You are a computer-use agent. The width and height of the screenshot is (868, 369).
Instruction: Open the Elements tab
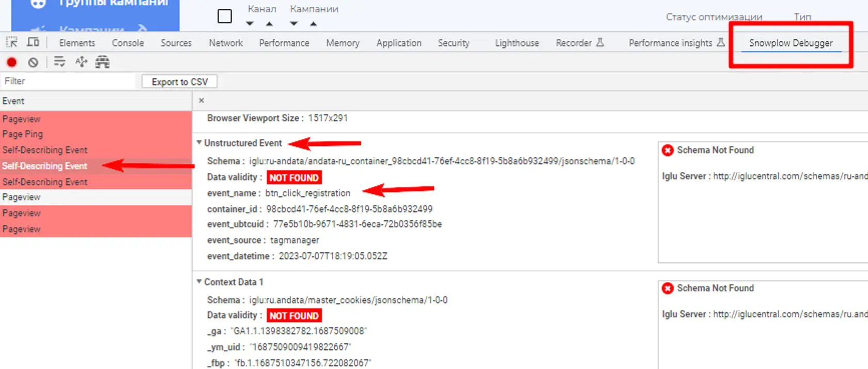[x=77, y=43]
